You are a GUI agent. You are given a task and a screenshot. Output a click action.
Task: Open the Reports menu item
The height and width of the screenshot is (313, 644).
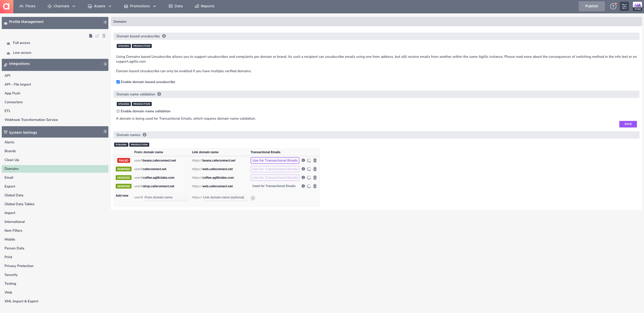[x=204, y=6]
